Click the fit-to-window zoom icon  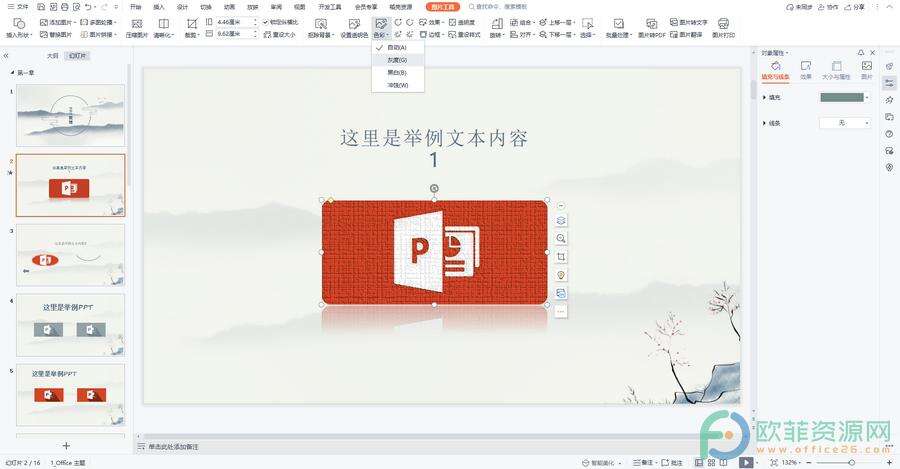pos(774,462)
